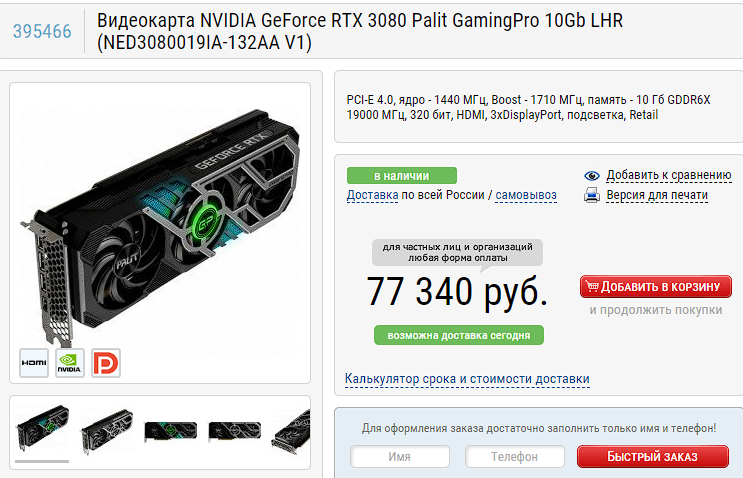743x478 pixels.
Task: Click the DisplayPort badge icon
Action: tap(106, 363)
